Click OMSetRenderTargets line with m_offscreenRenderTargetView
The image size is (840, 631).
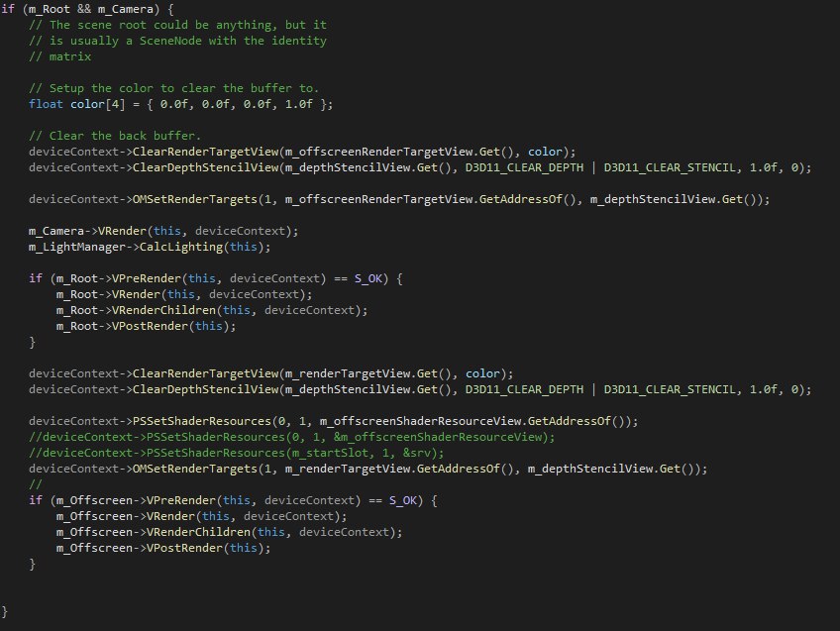[399, 199]
